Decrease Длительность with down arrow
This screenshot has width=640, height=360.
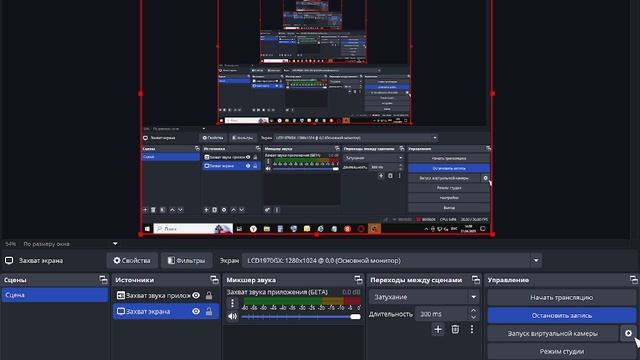click(473, 318)
